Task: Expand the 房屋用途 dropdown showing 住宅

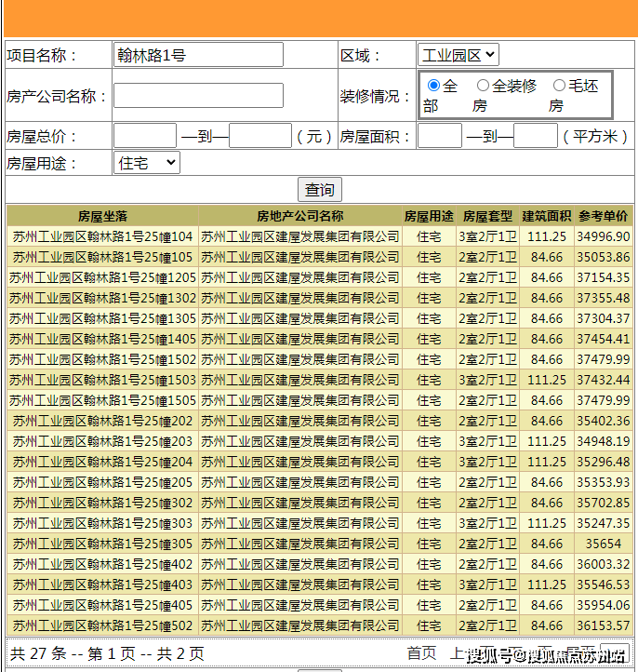Action: coord(147,163)
